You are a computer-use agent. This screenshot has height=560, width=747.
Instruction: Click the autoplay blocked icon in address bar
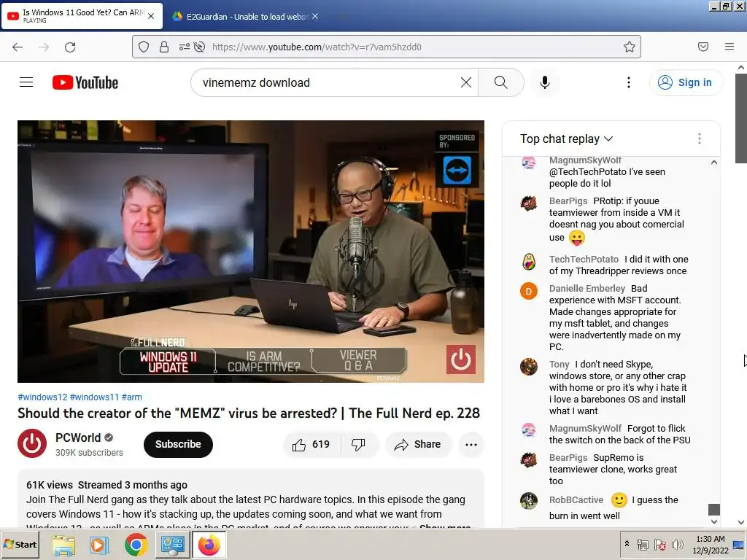click(x=200, y=47)
